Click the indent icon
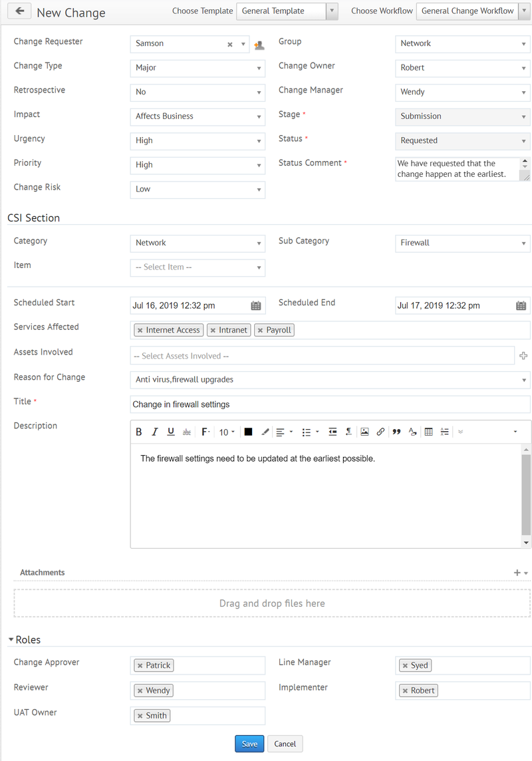This screenshot has width=532, height=761. [x=332, y=432]
